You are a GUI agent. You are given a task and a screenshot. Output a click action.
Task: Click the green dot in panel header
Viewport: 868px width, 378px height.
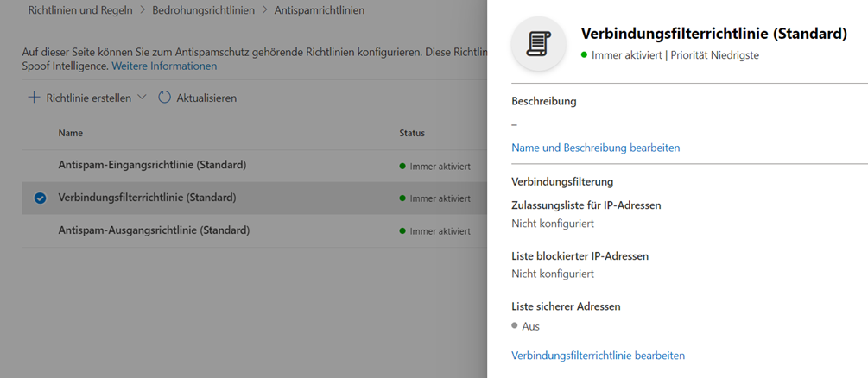point(585,54)
